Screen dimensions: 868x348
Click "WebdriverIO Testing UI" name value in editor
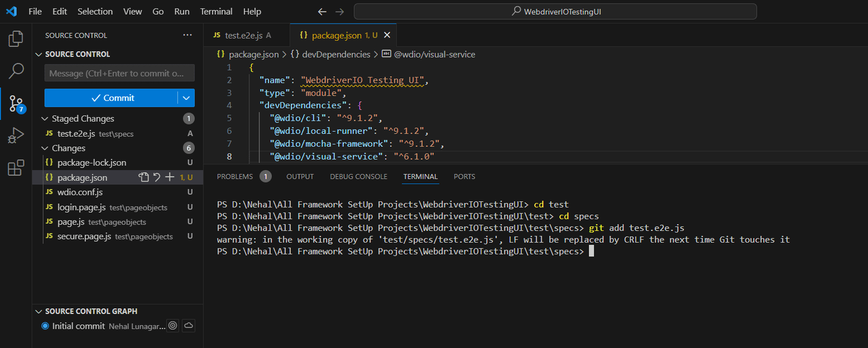pos(364,80)
